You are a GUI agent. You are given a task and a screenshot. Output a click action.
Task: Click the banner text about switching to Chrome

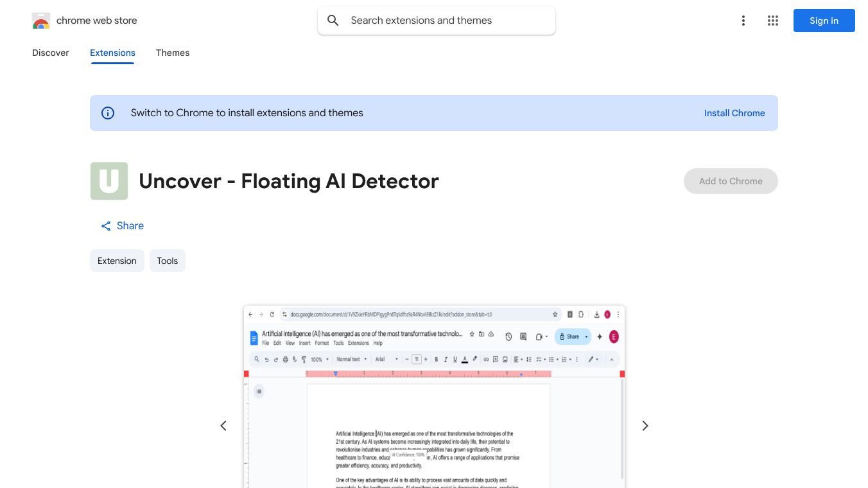point(247,113)
